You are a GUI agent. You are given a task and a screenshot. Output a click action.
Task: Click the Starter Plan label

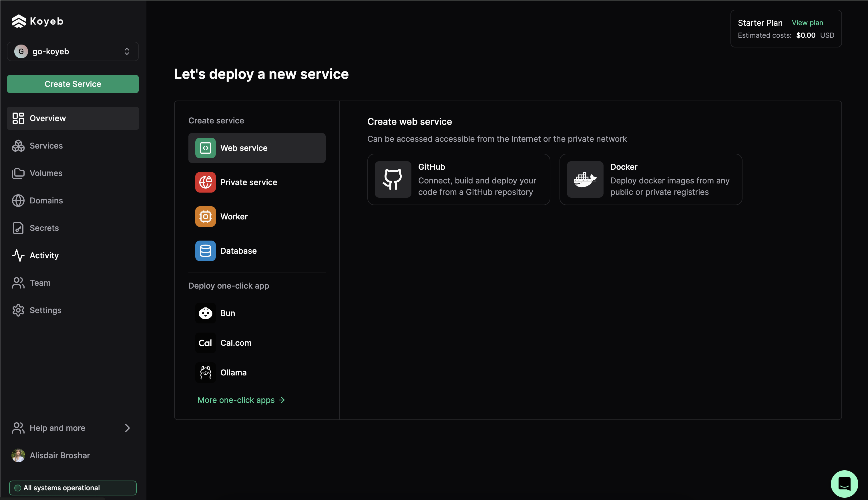point(760,23)
